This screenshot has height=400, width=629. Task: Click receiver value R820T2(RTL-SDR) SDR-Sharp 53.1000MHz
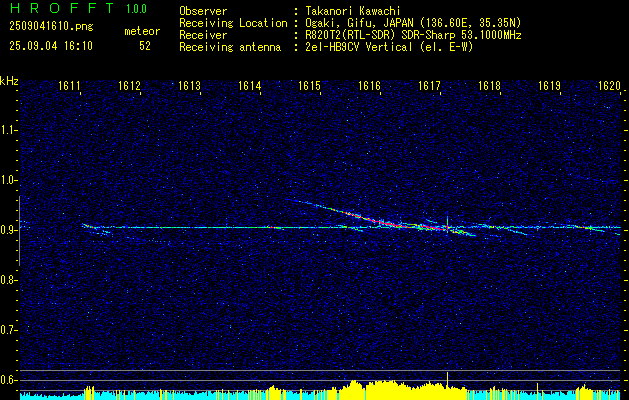(x=413, y=35)
